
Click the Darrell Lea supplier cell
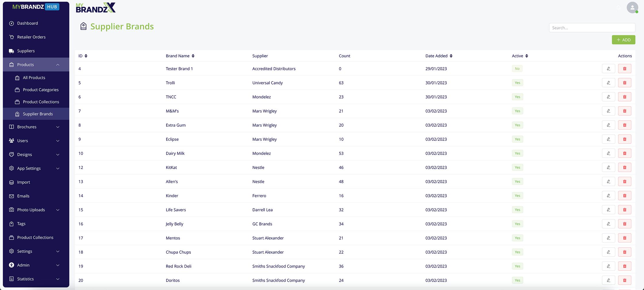pos(262,210)
